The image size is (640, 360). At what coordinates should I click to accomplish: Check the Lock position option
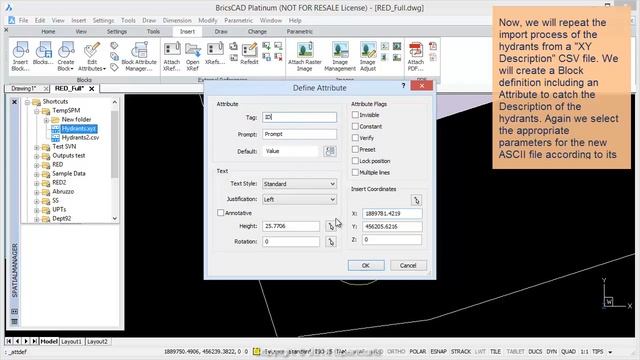click(355, 161)
